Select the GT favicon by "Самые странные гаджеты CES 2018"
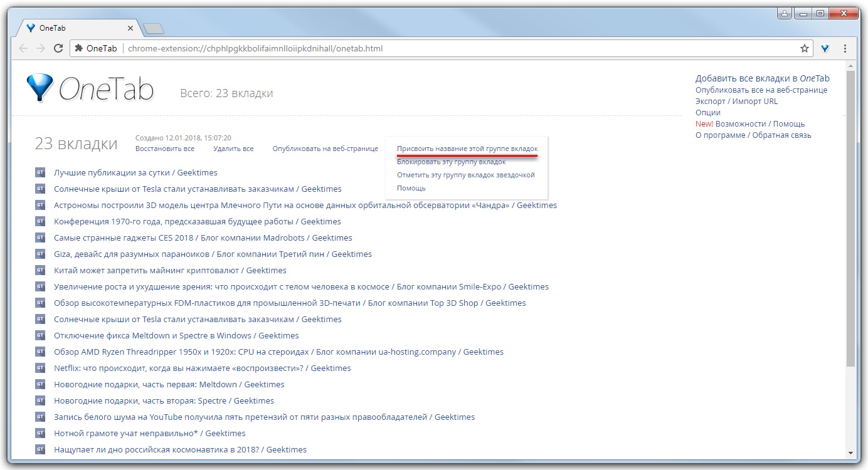Screen dimensions: 868x470 (40, 238)
